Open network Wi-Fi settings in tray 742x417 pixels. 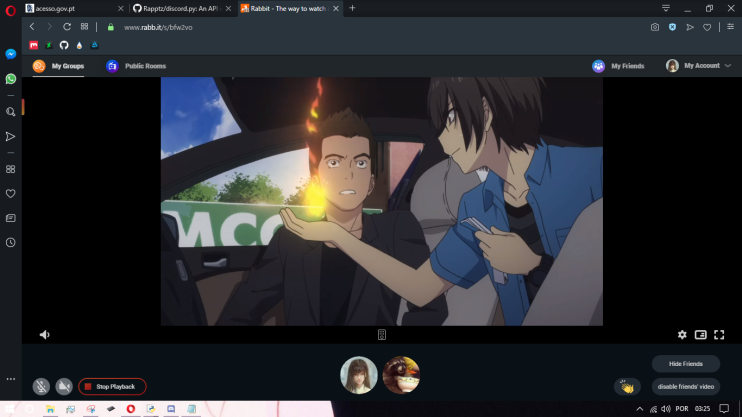click(x=654, y=409)
